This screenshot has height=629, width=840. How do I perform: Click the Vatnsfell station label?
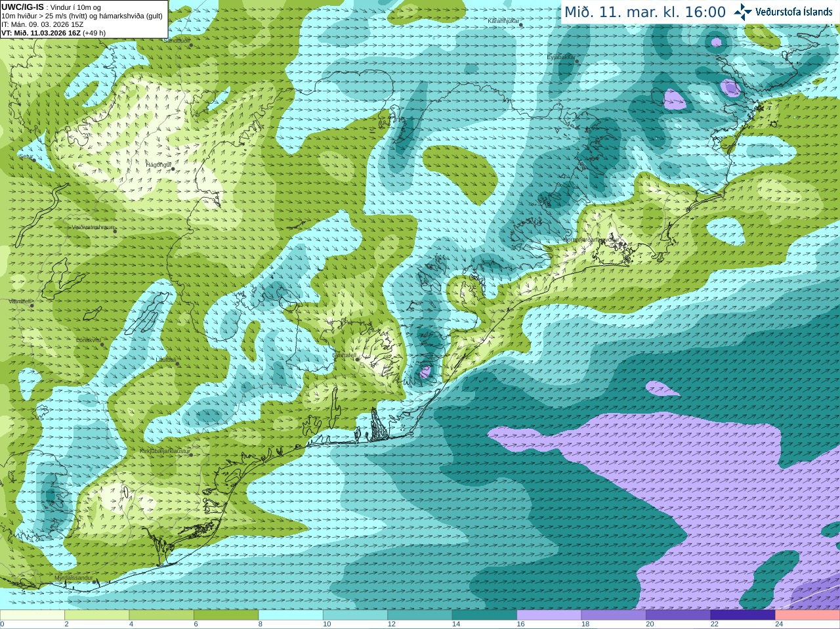(x=20, y=301)
